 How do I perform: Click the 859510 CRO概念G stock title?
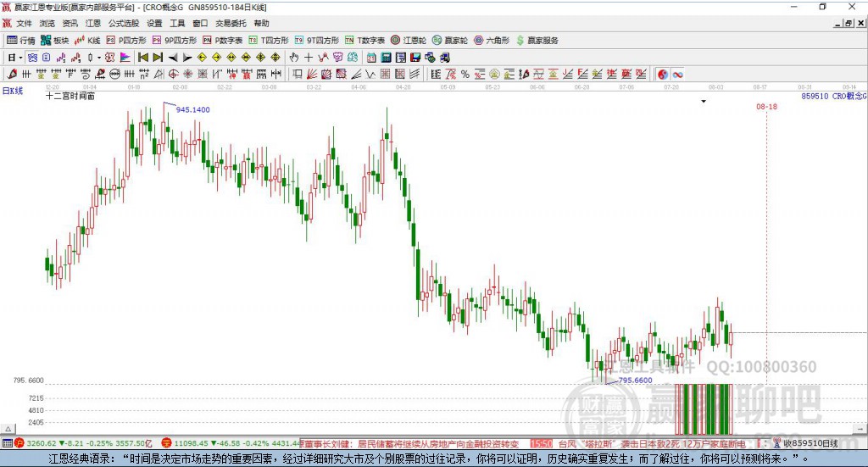click(x=834, y=97)
